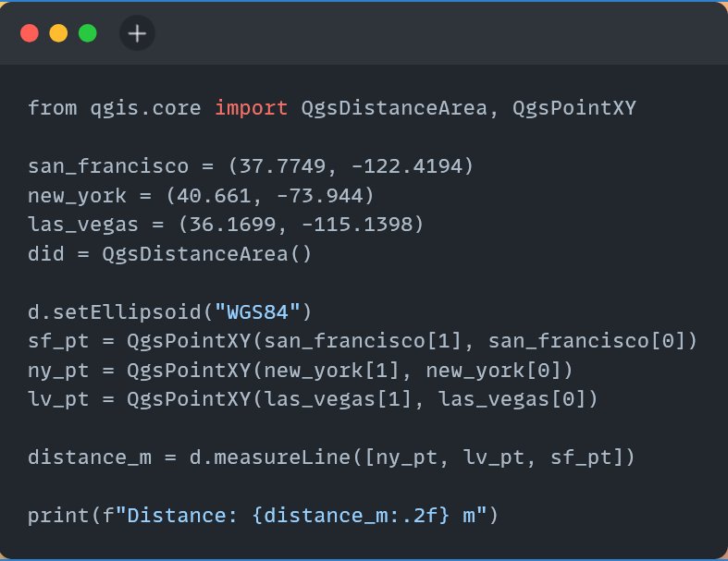
Task: Click the 'print' function name
Action: (58, 516)
